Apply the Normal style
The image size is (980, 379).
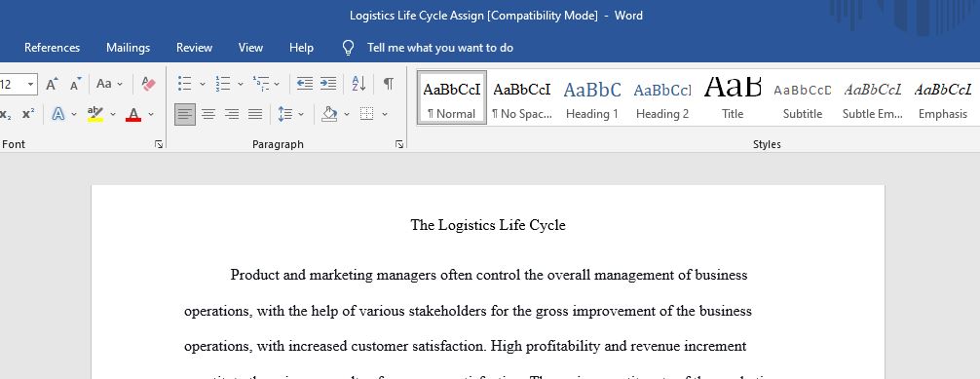(x=452, y=97)
